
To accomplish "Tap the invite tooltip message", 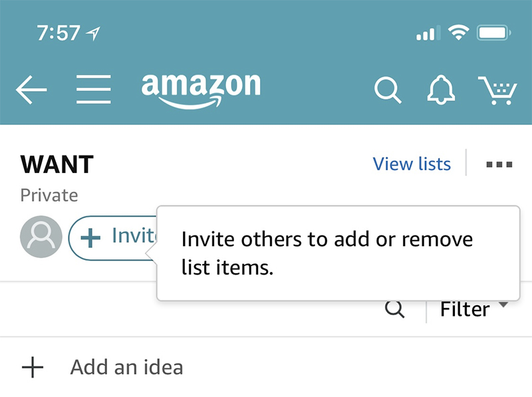I will 327,253.
